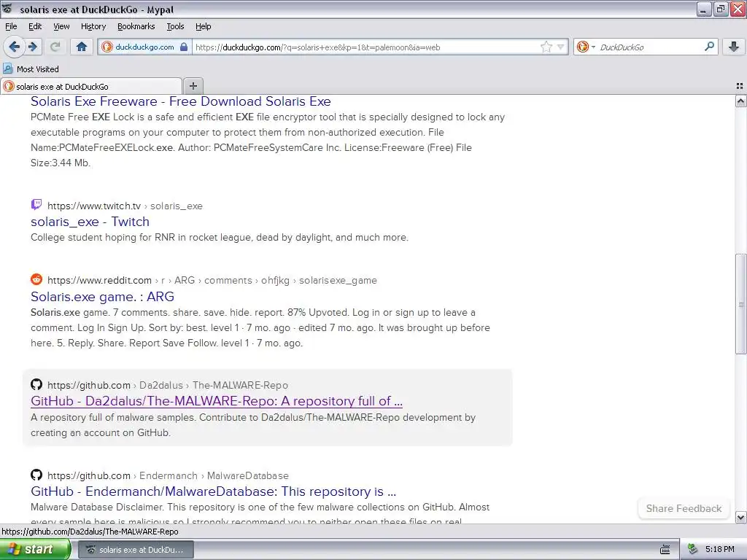The height and width of the screenshot is (560, 747).
Task: Click the scrollbar down arrow
Action: click(x=740, y=517)
